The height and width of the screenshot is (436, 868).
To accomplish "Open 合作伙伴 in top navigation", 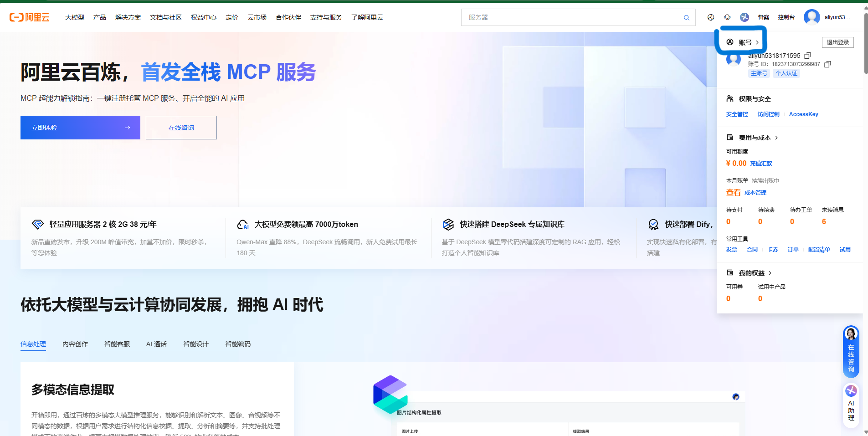I will [x=288, y=17].
